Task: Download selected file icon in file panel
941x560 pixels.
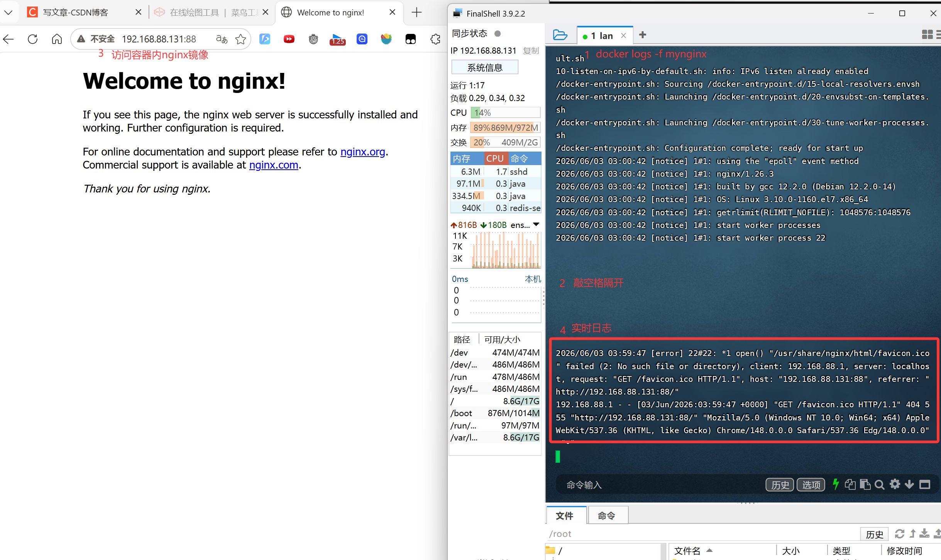Action: point(924,534)
